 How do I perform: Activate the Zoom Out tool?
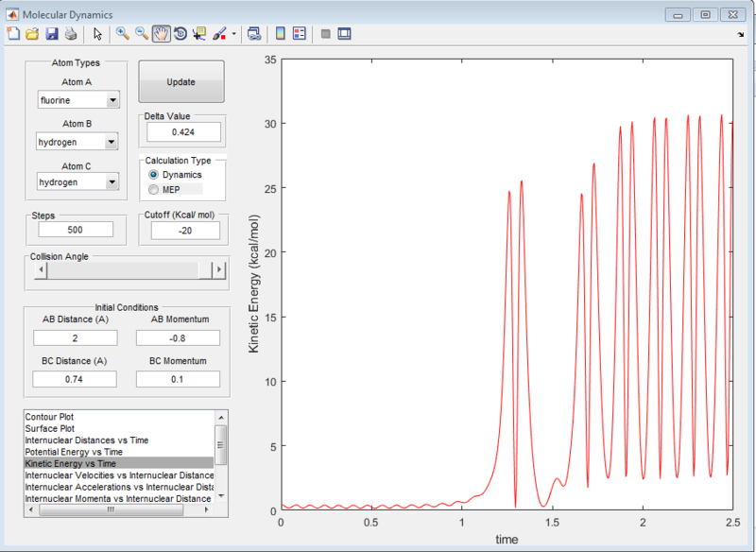[x=142, y=34]
